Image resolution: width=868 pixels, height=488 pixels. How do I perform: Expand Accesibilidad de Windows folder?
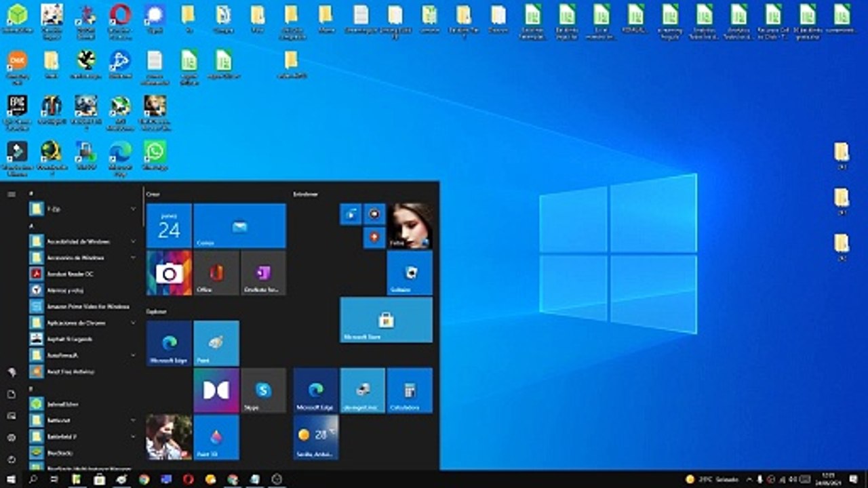pyautogui.click(x=84, y=241)
